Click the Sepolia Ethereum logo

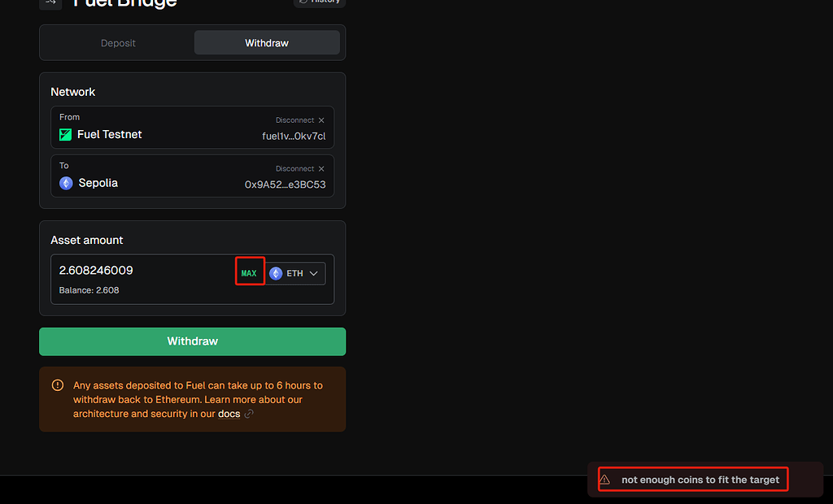click(x=66, y=183)
